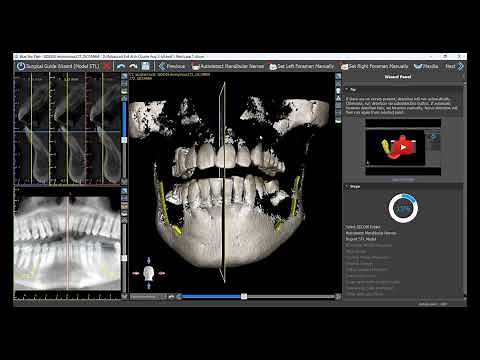The width and height of the screenshot is (480, 360).
Task: Rotate the view with the orientation up arrow
Action: click(149, 260)
